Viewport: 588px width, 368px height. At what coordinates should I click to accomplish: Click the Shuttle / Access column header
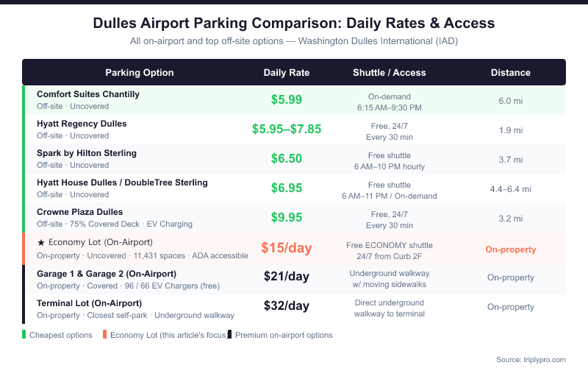coord(389,73)
